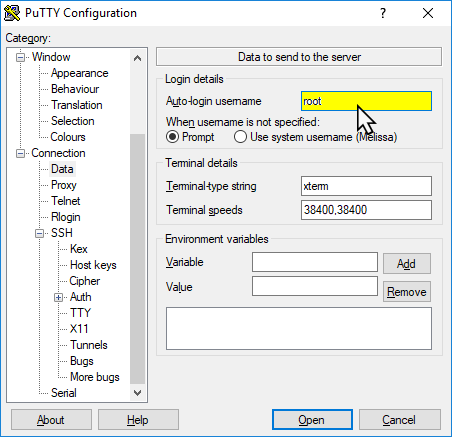Click the environment variables list box

click(299, 329)
